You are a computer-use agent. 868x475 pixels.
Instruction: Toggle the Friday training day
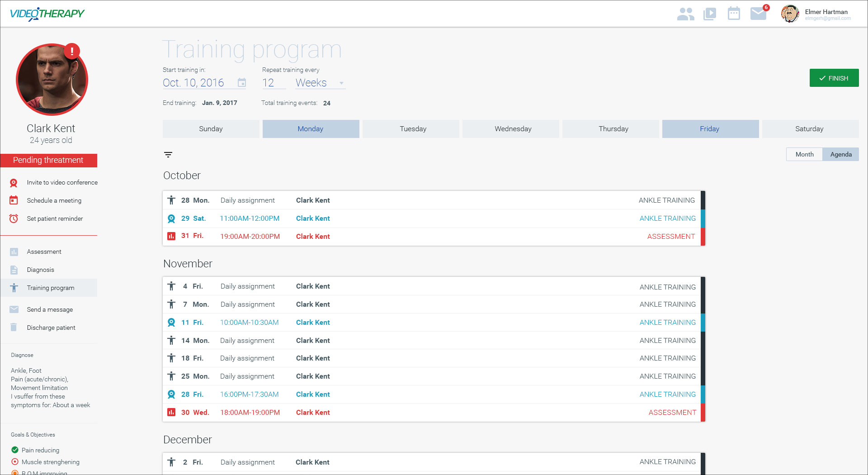710,129
